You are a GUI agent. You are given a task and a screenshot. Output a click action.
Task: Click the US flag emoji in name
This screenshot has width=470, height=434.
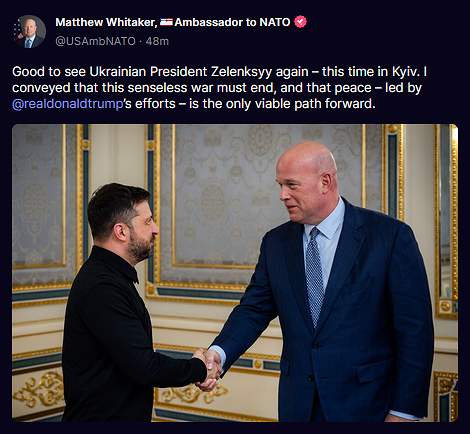[166, 22]
